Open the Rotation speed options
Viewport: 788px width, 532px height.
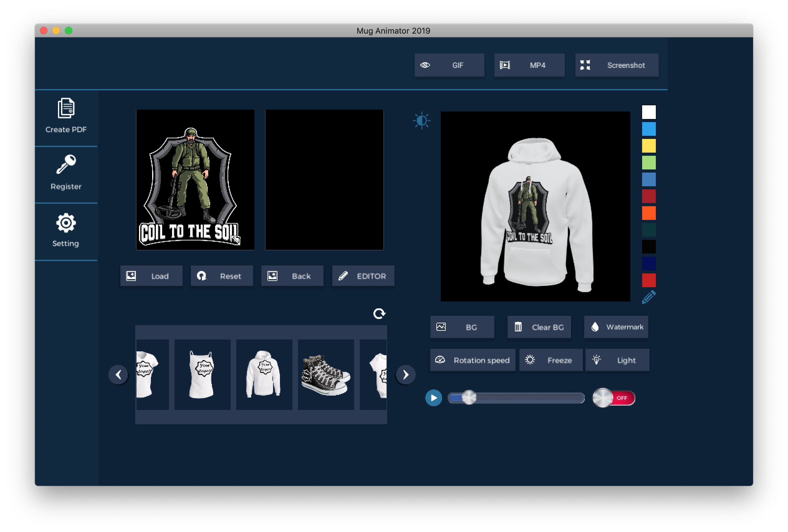click(472, 360)
